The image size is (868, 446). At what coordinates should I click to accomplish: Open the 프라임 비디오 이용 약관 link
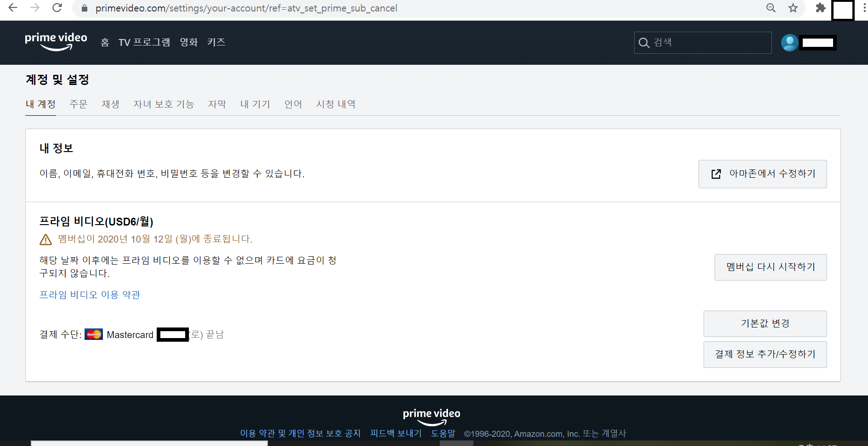click(x=90, y=295)
